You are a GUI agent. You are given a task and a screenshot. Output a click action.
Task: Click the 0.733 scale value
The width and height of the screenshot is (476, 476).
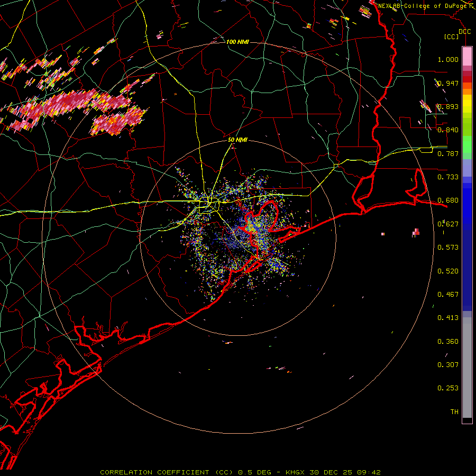[448, 177]
